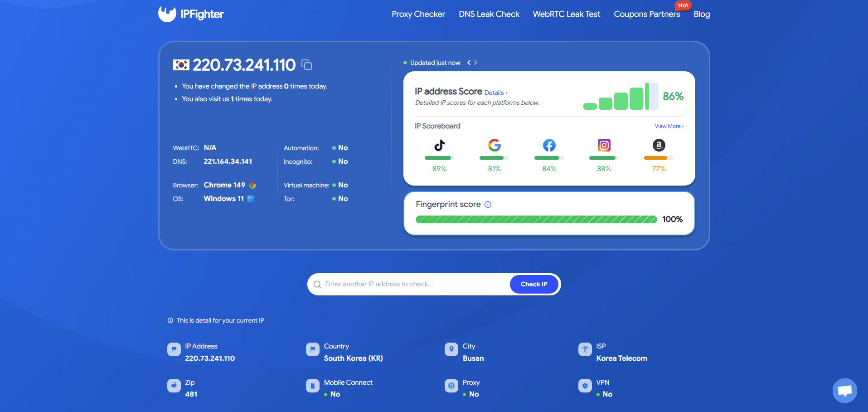Open WebRTC Leak Test page
This screenshot has height=412, width=868.
click(x=567, y=14)
